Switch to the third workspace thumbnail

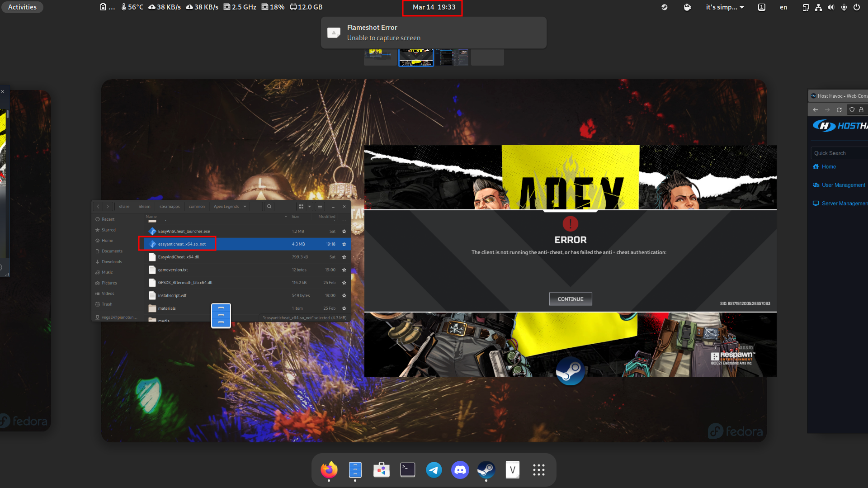point(452,57)
